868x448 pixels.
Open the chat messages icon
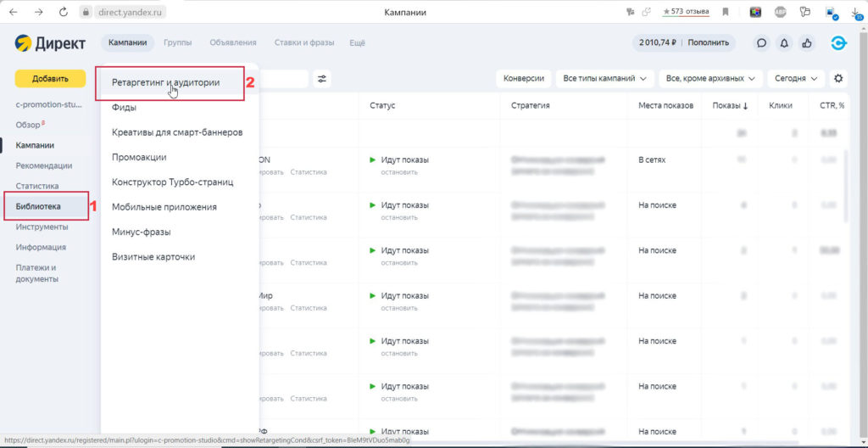[762, 43]
